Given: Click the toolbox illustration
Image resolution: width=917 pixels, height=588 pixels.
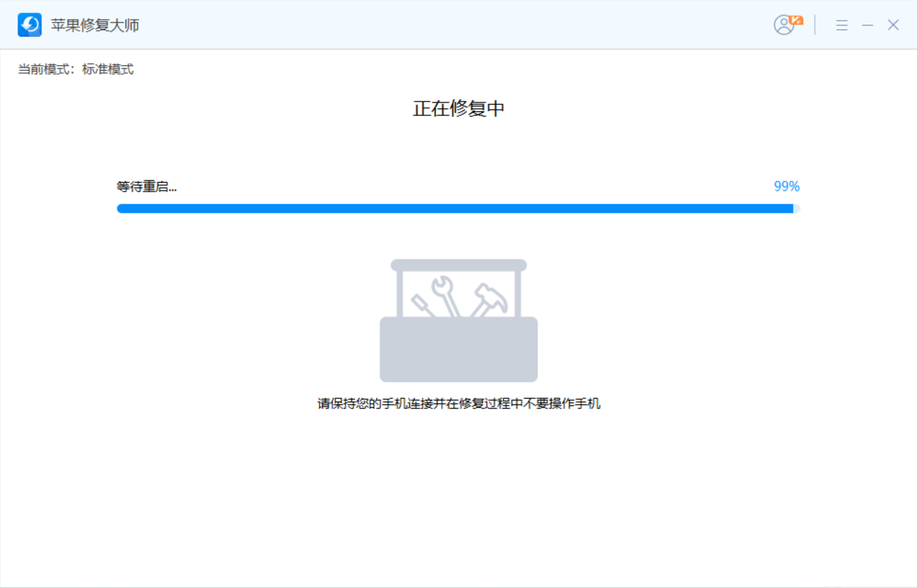Looking at the screenshot, I should 459,320.
